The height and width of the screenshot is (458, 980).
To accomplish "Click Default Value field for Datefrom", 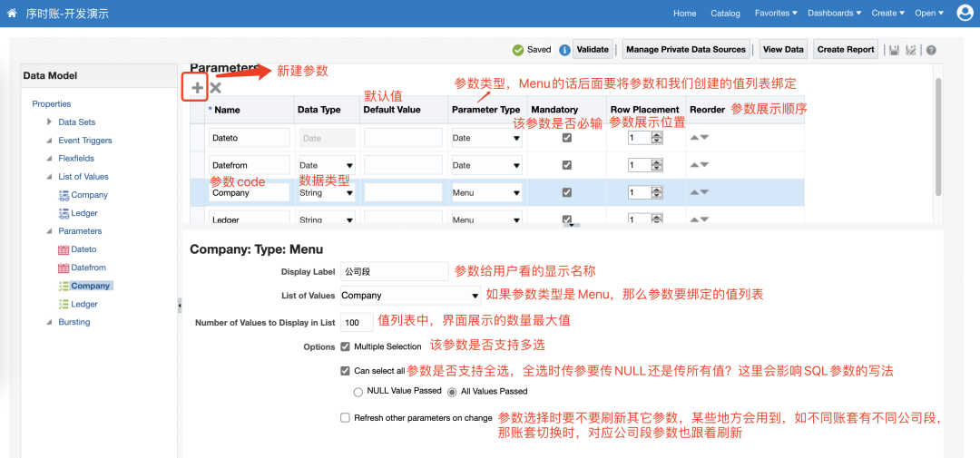I will pyautogui.click(x=403, y=166).
